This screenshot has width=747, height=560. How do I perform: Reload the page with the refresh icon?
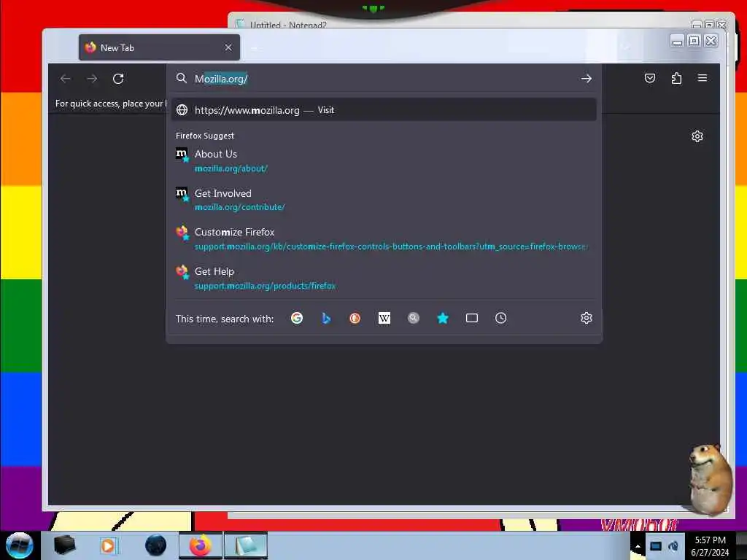tap(118, 79)
